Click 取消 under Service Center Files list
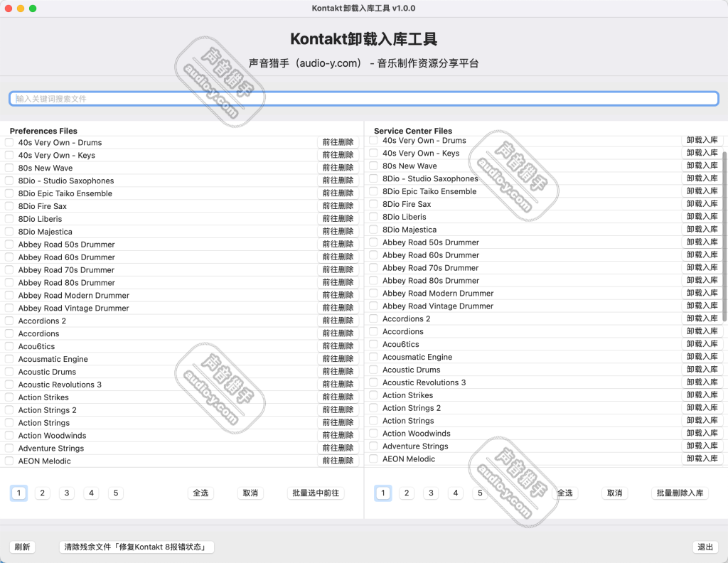728x563 pixels. pyautogui.click(x=614, y=493)
